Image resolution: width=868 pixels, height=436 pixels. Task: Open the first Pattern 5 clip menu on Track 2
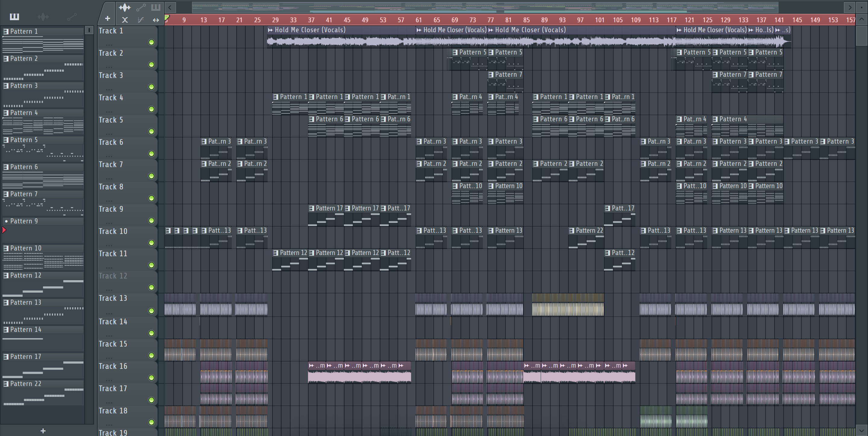(455, 52)
